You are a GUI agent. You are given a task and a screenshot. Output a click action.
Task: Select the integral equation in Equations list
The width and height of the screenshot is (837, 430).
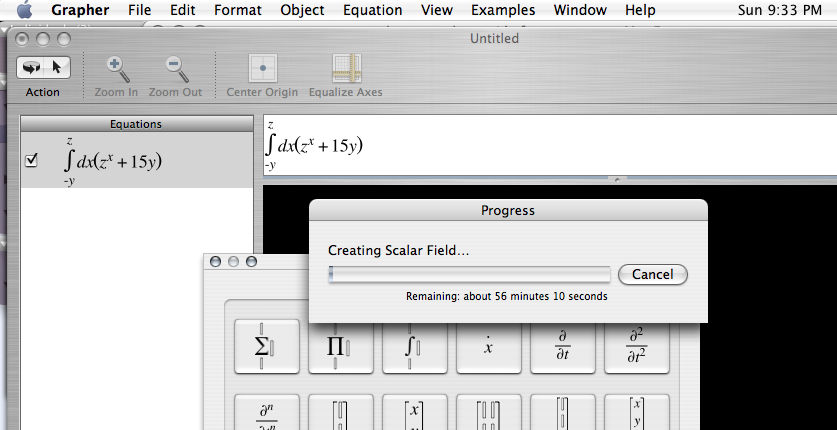(137, 160)
